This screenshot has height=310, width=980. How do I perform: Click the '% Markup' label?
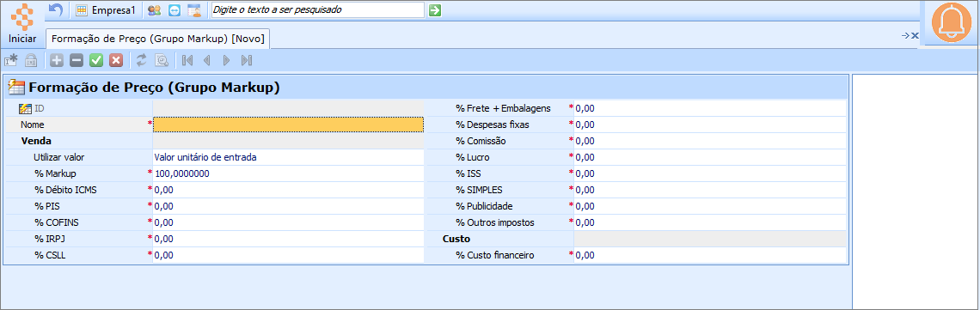[56, 173]
